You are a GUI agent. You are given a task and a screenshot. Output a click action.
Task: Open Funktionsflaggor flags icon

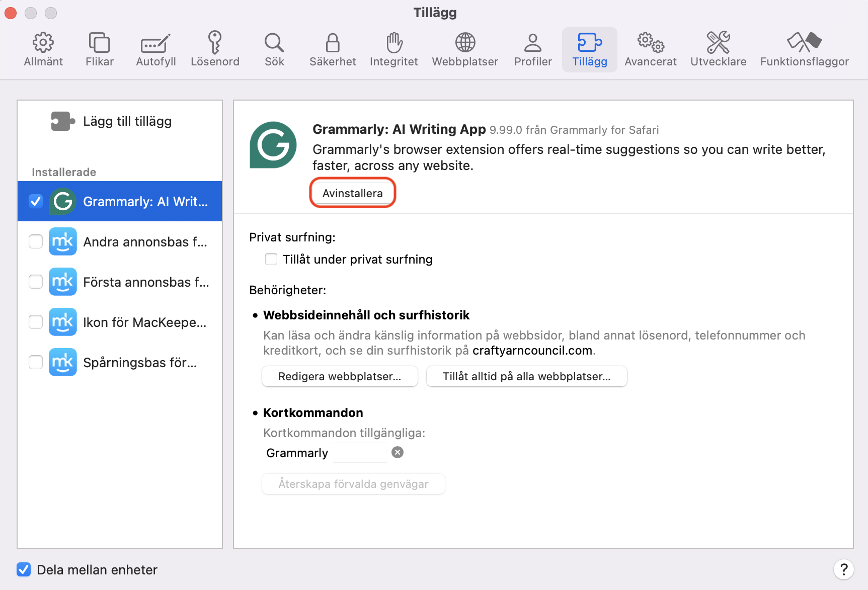pyautogui.click(x=804, y=43)
